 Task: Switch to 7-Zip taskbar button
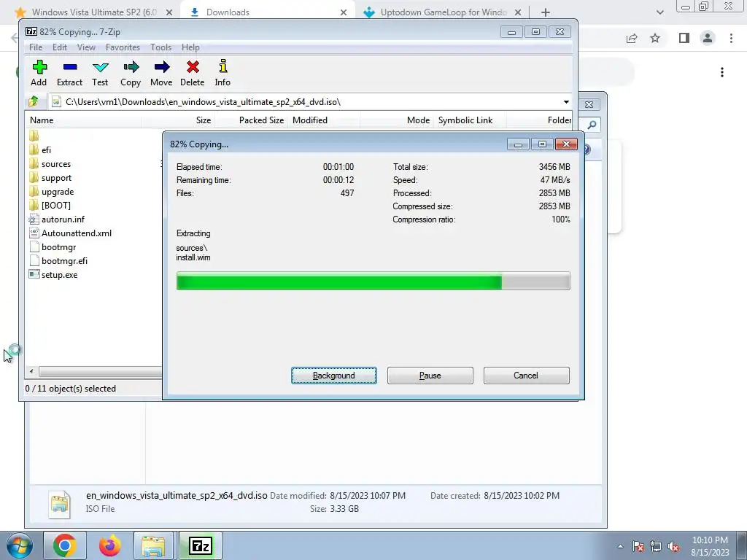click(x=200, y=545)
